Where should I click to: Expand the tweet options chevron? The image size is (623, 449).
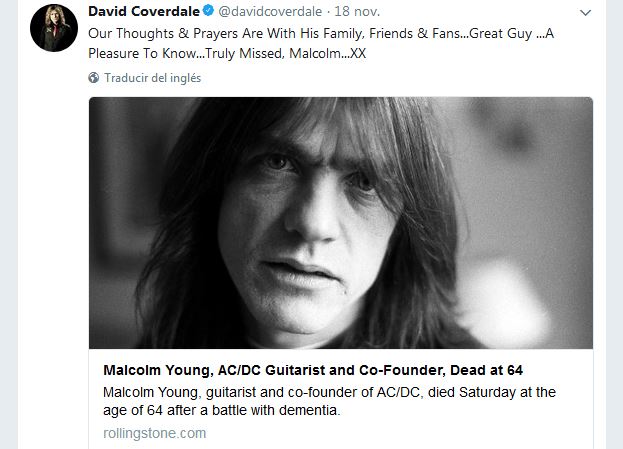coord(587,11)
